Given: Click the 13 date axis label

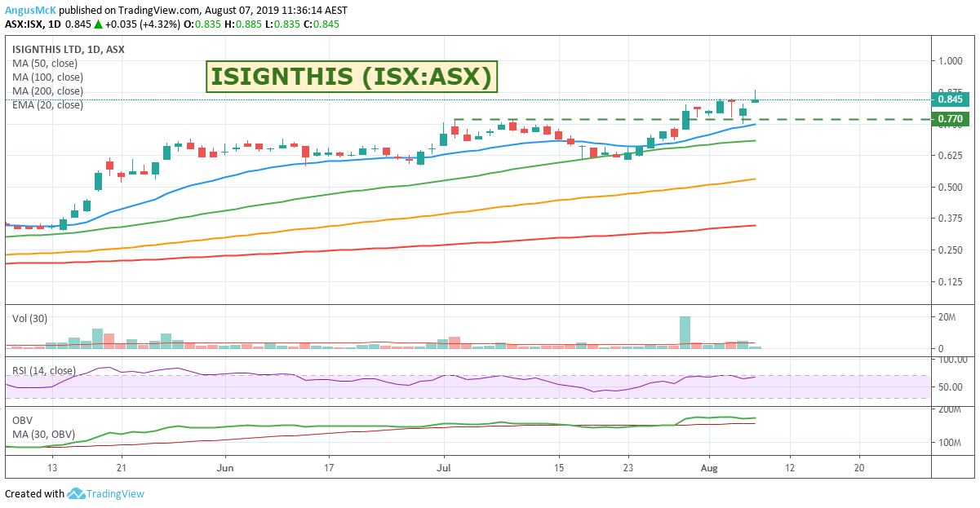Looking at the screenshot, I should (x=52, y=468).
